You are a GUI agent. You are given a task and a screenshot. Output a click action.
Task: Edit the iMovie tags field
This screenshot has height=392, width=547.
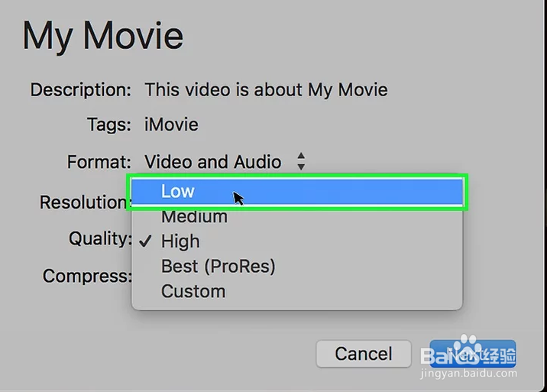[171, 125]
